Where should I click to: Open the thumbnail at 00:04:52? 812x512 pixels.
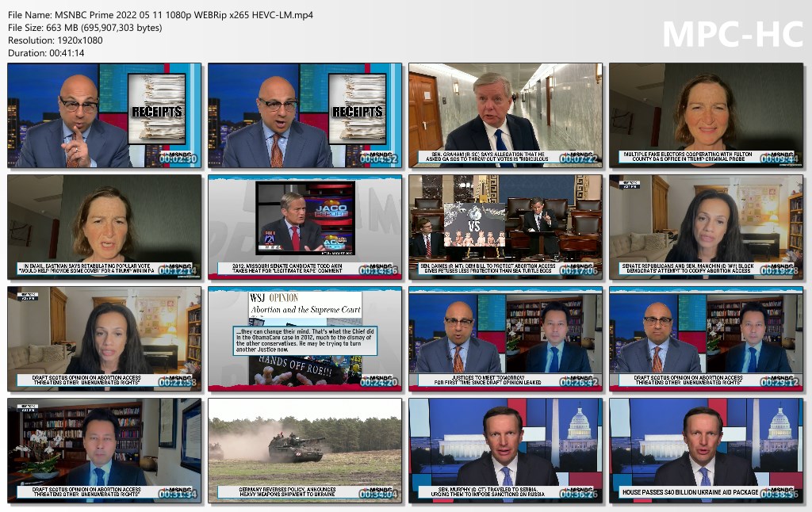pyautogui.click(x=304, y=116)
